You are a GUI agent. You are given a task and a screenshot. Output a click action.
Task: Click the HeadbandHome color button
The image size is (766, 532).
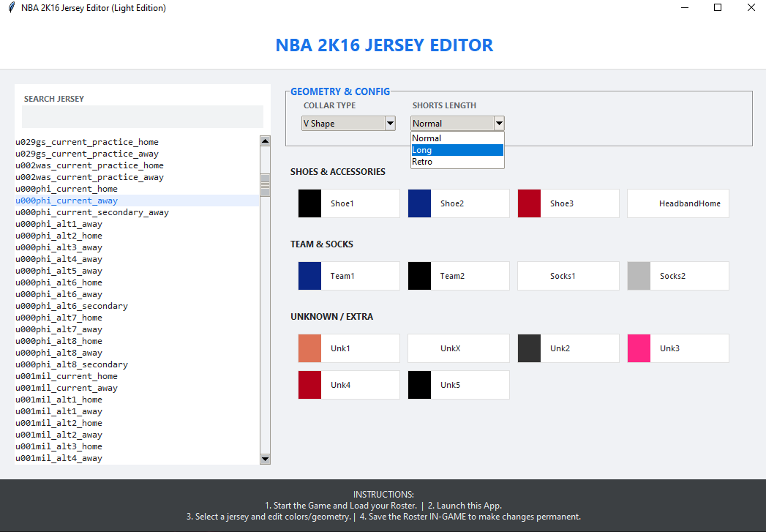(x=677, y=203)
